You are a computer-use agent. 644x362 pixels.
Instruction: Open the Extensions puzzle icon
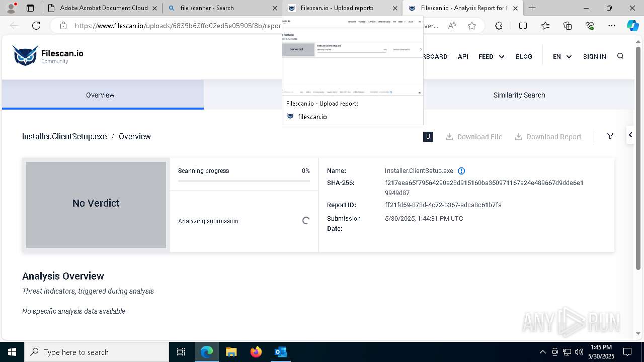[x=499, y=26]
